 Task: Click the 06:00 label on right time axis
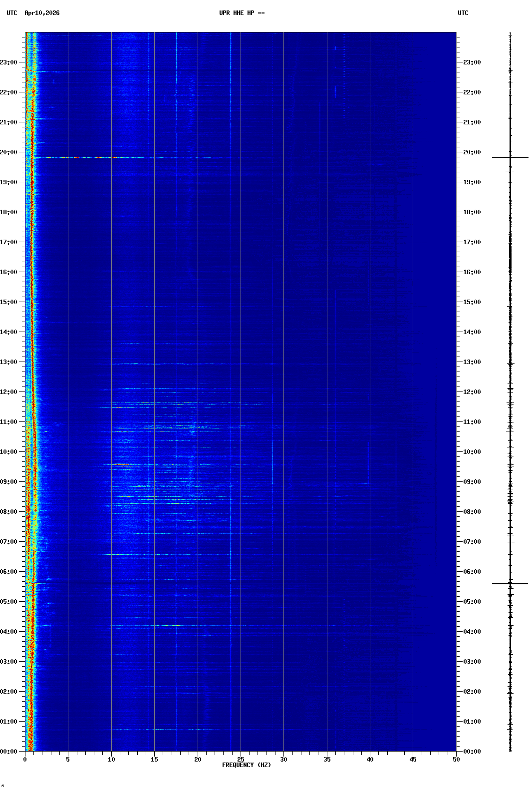point(472,572)
